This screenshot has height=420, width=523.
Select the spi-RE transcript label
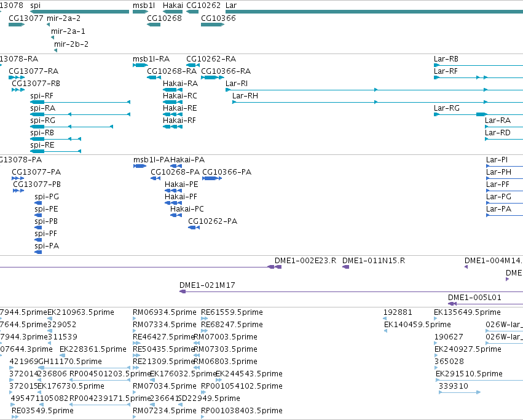pyautogui.click(x=42, y=145)
